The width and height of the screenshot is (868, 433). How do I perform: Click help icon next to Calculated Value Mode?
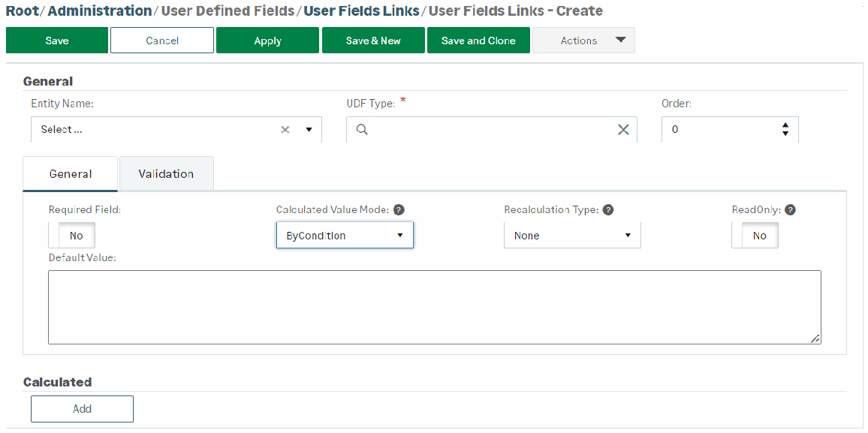coord(399,210)
